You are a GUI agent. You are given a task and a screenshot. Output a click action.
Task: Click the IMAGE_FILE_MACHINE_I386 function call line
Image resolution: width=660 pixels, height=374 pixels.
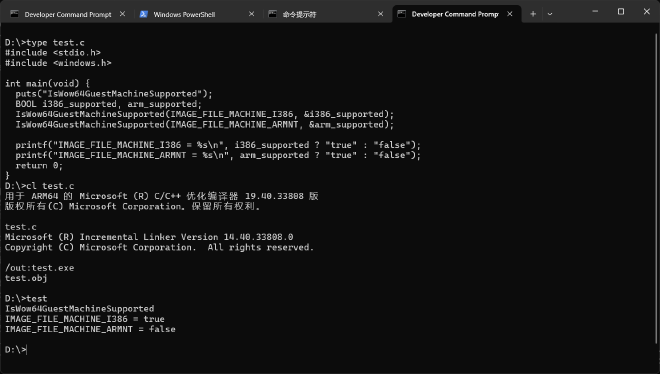point(205,114)
